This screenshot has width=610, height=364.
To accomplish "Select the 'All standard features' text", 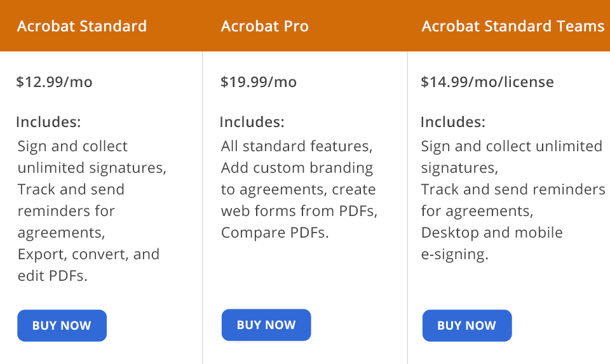I will coord(297,147).
